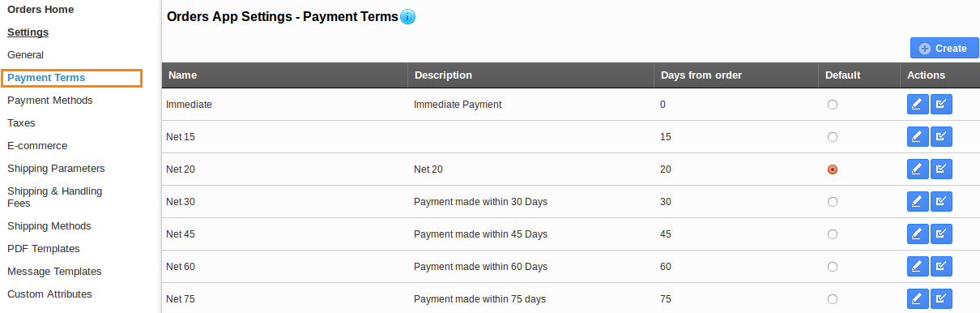This screenshot has width=980, height=313.
Task: Set Immediate as the default term
Action: click(833, 105)
